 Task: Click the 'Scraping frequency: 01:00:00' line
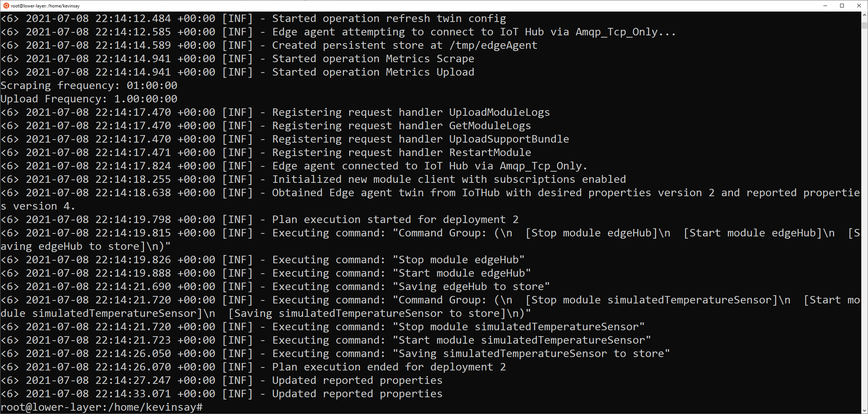89,85
